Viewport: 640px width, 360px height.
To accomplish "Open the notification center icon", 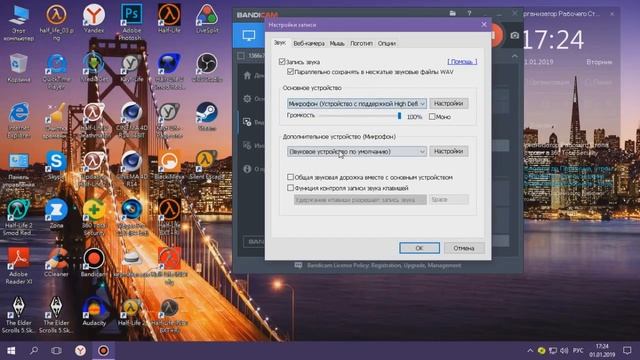I will [x=627, y=351].
